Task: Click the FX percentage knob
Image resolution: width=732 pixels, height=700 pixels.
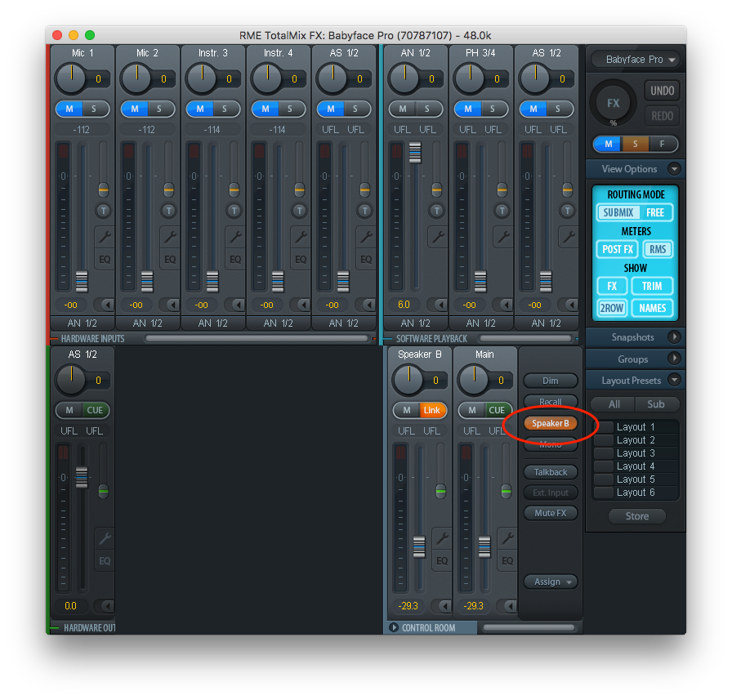Action: (613, 103)
